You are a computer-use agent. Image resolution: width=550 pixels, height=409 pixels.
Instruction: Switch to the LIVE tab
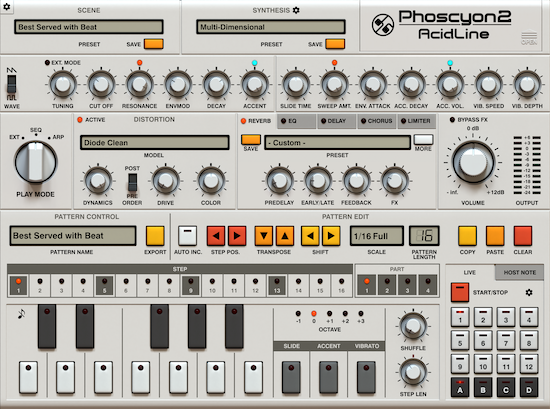pyautogui.click(x=470, y=273)
